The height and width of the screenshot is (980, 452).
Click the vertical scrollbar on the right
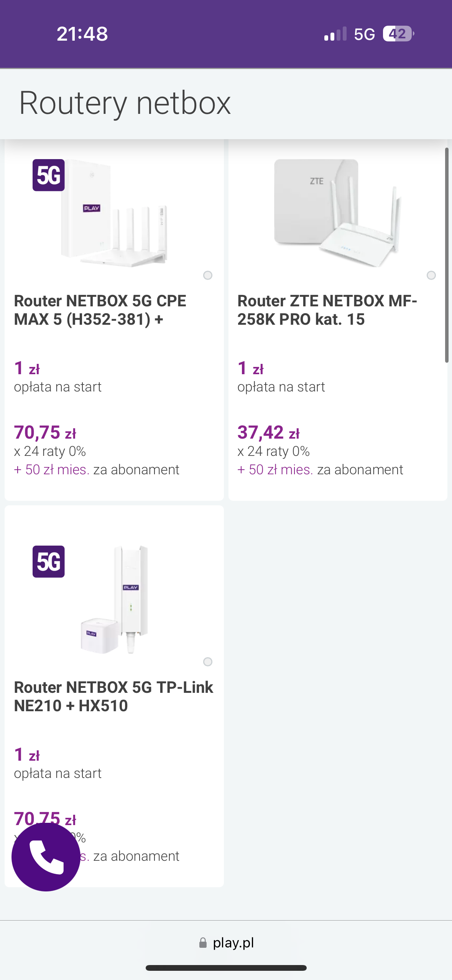coord(447,255)
